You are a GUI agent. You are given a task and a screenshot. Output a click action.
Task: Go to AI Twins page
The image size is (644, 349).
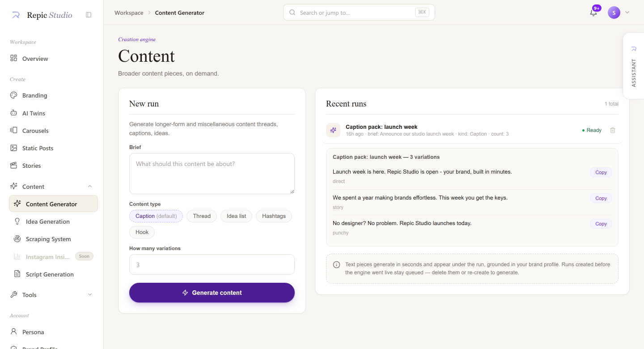53,113
